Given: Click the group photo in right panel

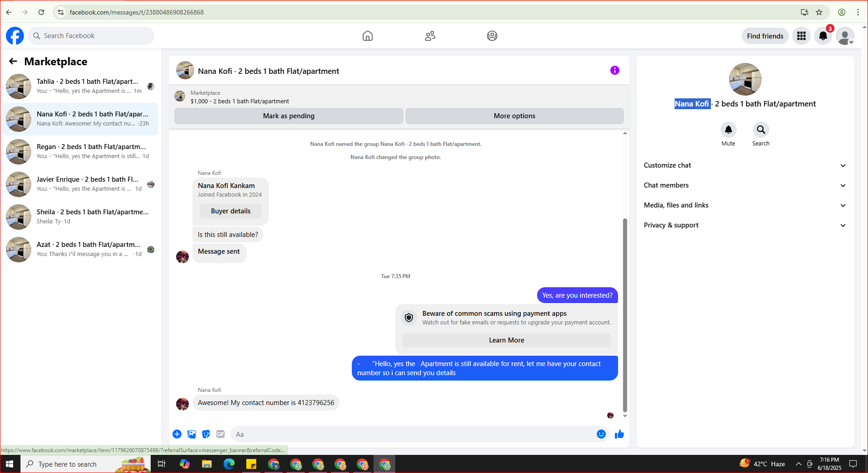Looking at the screenshot, I should pyautogui.click(x=745, y=79).
